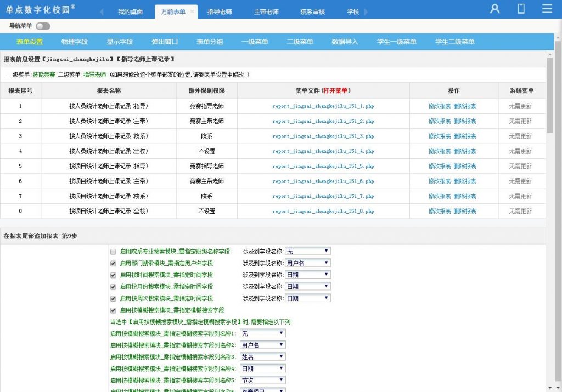Open 模糊搜索字段列名称1 dropdown
This screenshot has height=392, width=562.
(263, 333)
